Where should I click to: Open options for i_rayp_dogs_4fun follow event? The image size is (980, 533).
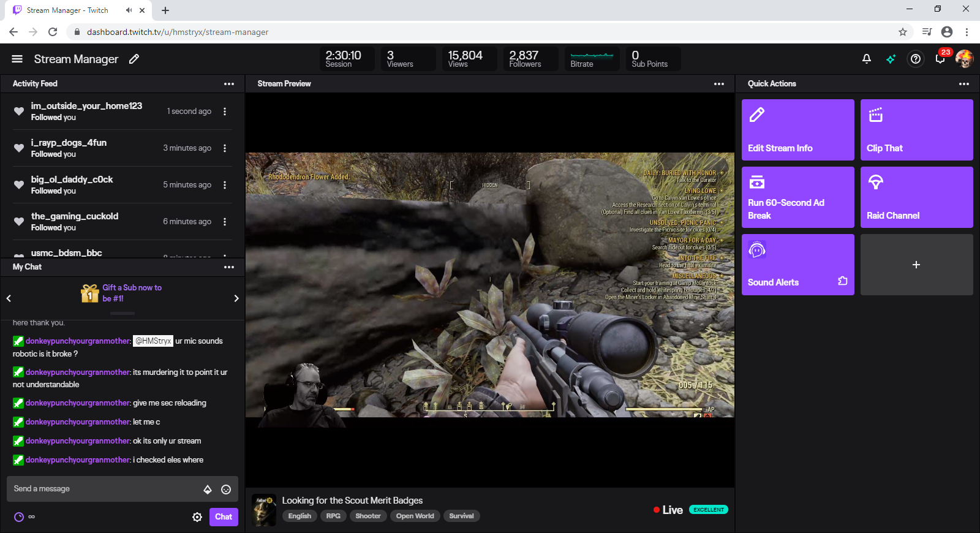225,148
